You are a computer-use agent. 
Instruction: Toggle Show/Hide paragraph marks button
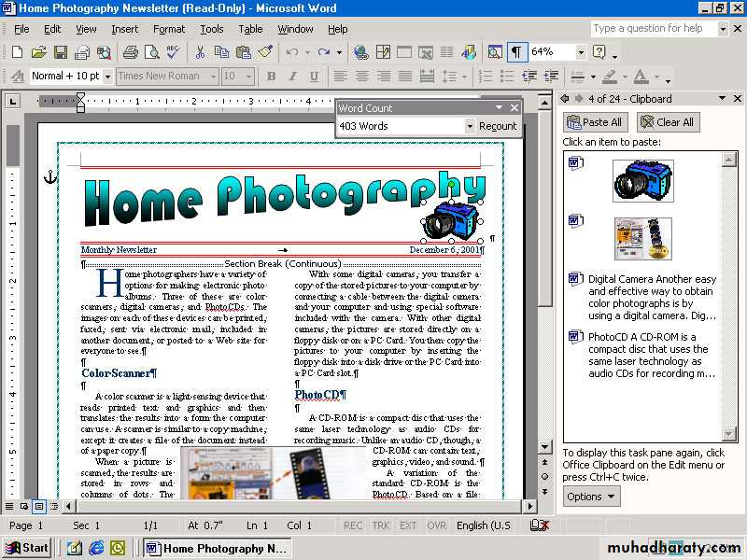(515, 52)
